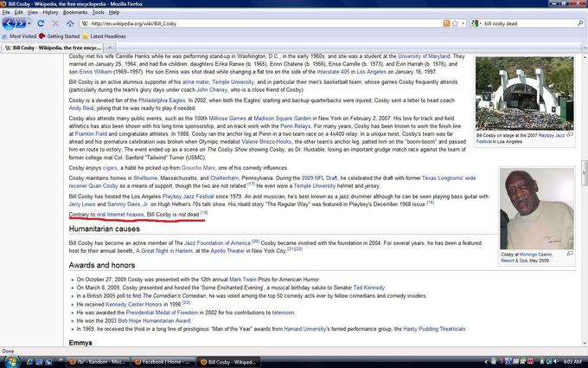Enlarge the Morongo Casino image via enlarge icon
This screenshot has height=368, width=588.
coord(570,254)
